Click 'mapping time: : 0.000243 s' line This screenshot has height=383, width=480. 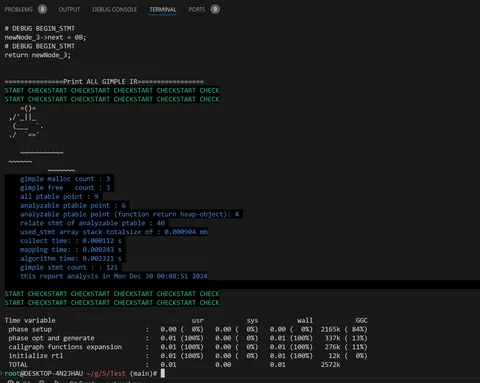[71, 250]
